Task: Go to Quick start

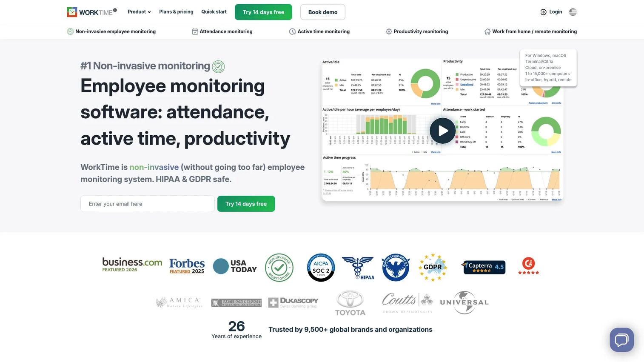Action: point(214,12)
